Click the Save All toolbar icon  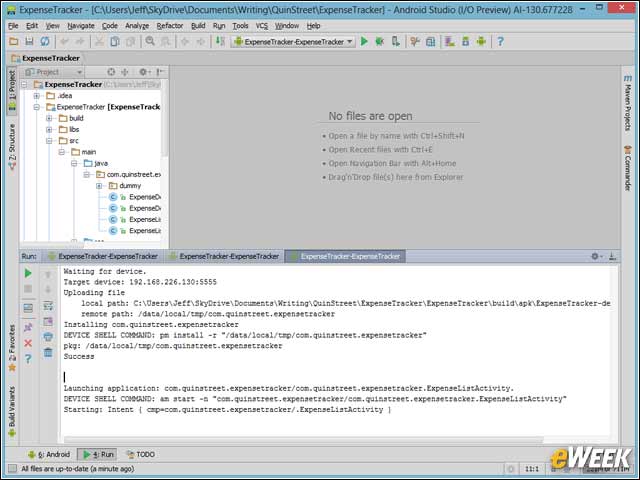[x=29, y=42]
